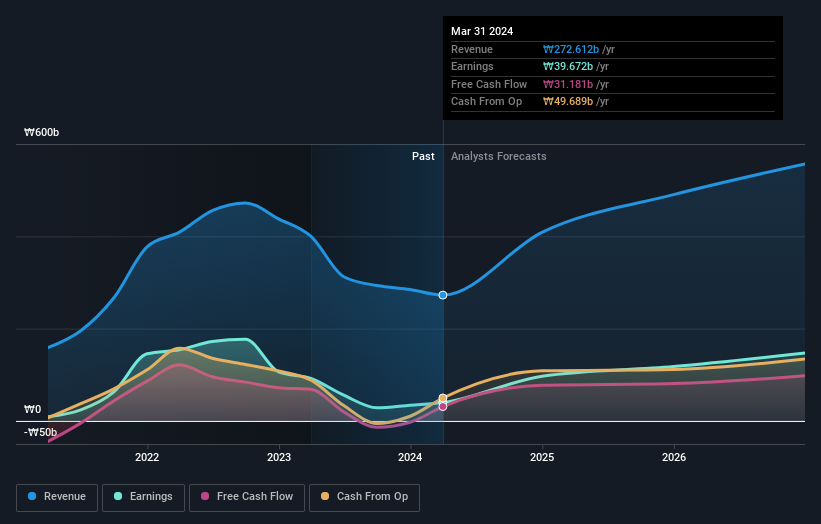The height and width of the screenshot is (524, 821).
Task: Click the 2023 x-axis label
Action: click(x=279, y=457)
